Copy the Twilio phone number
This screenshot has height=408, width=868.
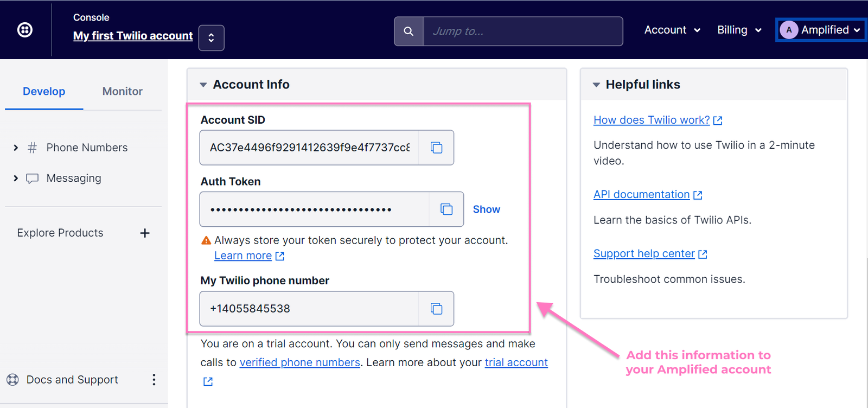[436, 309]
